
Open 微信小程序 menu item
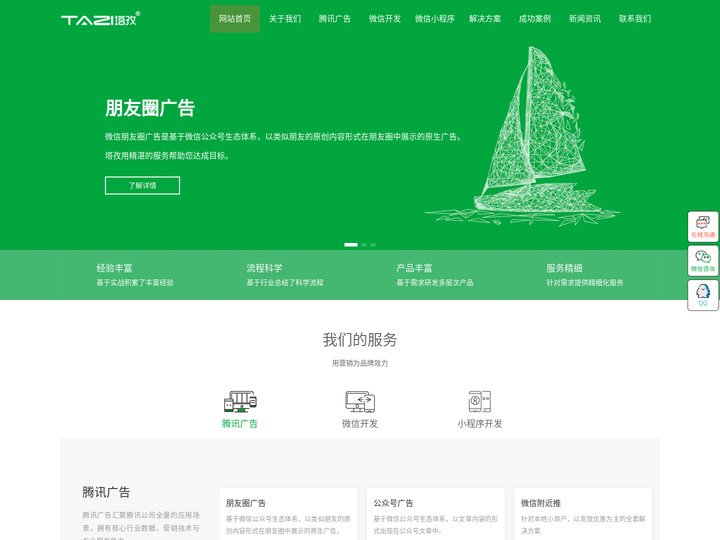(x=435, y=19)
